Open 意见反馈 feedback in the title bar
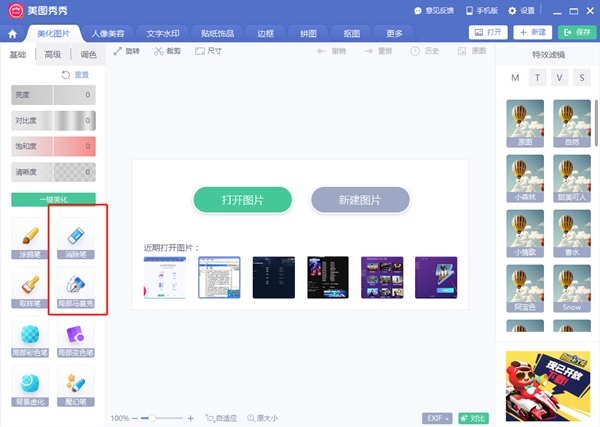Screen dimensions: 600x427 click(x=434, y=11)
